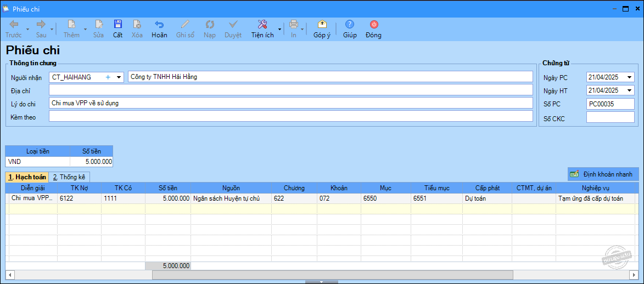Click the Diễn giải cell Chi mua VPP
644x284 pixels.
pyautogui.click(x=33, y=198)
